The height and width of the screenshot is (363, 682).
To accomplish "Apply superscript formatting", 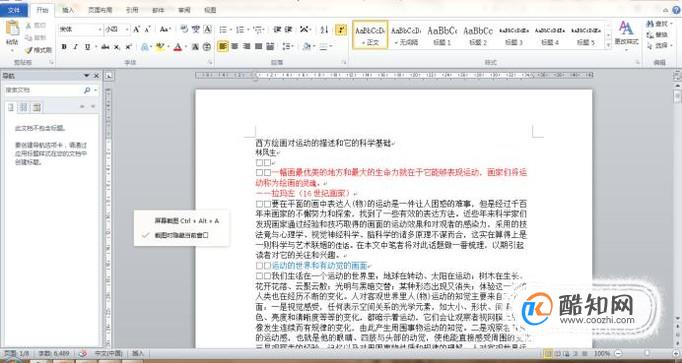I will (x=128, y=47).
